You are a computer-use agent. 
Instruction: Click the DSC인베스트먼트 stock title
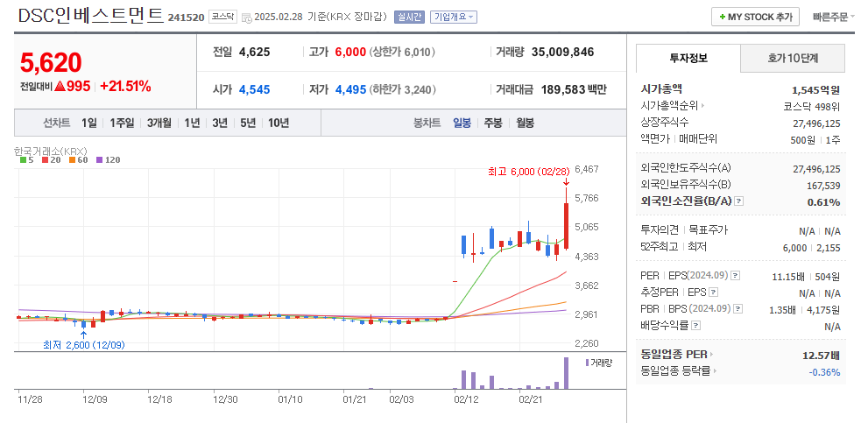91,16
